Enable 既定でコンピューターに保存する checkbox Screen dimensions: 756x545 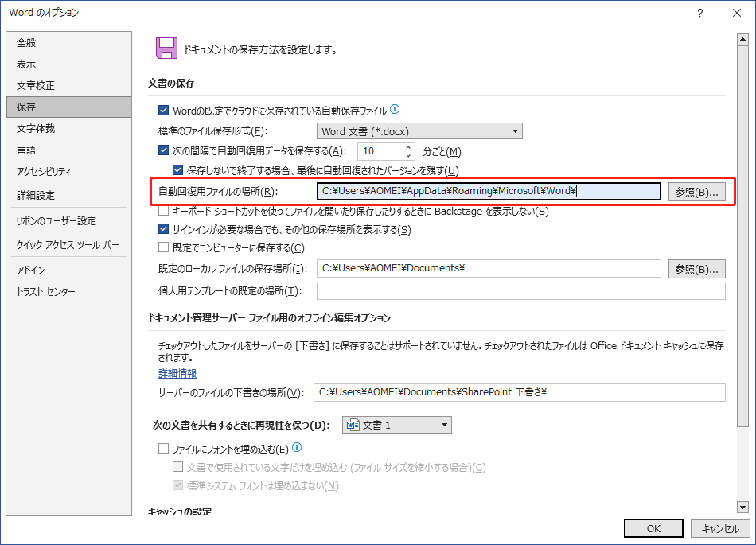coord(163,247)
